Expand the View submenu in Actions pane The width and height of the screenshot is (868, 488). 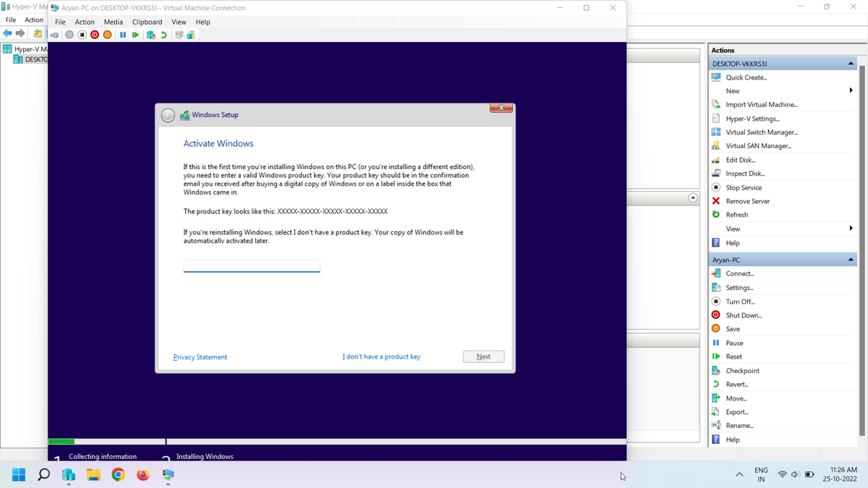(851, 228)
